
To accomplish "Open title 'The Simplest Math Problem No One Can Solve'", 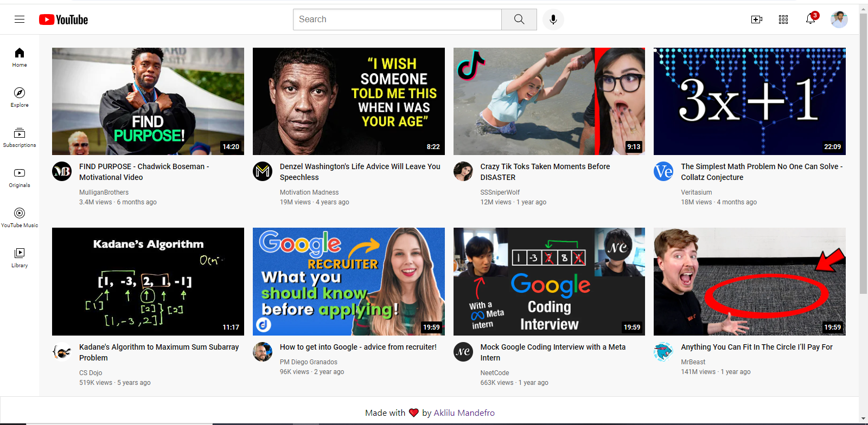I will tap(762, 172).
